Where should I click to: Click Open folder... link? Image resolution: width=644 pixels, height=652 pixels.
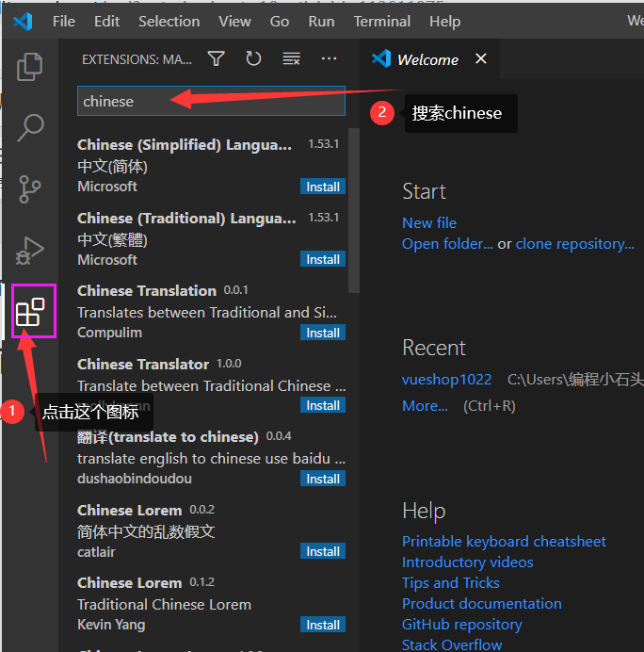[447, 244]
